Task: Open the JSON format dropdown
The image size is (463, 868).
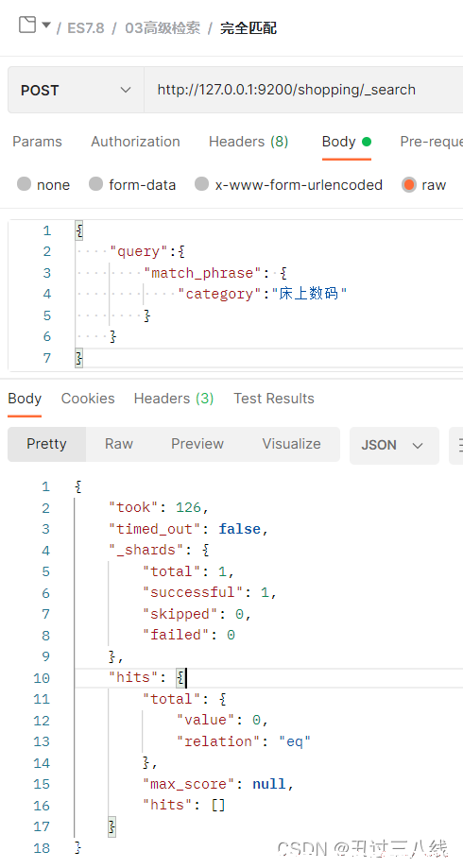Action: coord(394,445)
